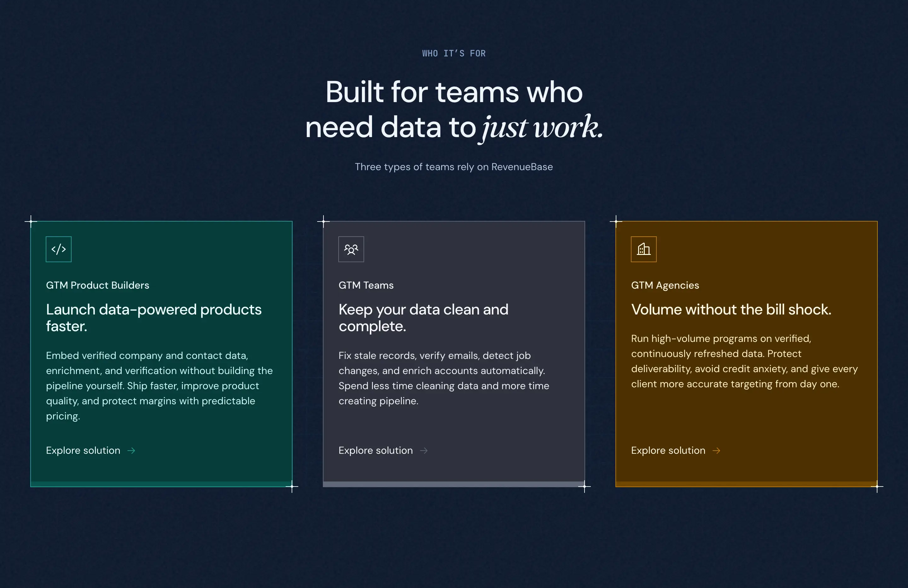Image resolution: width=908 pixels, height=588 pixels.
Task: Click the heading Volume without the bill shock
Action: (731, 309)
